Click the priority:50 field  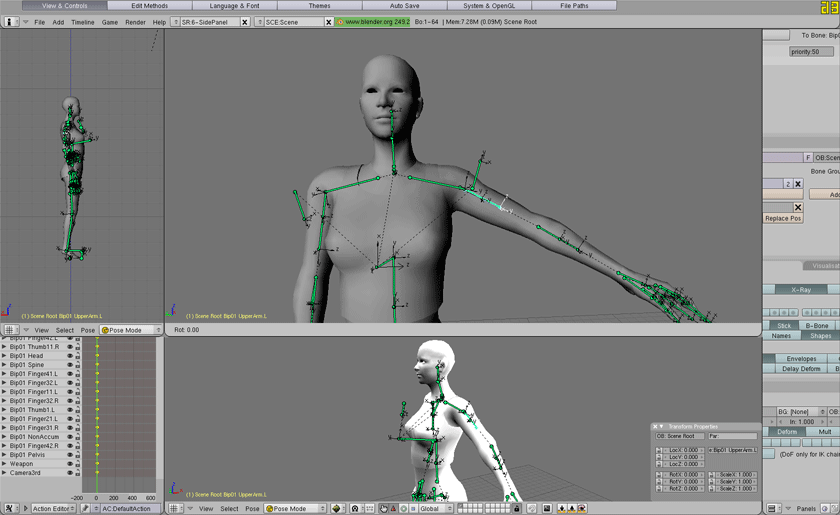812,51
